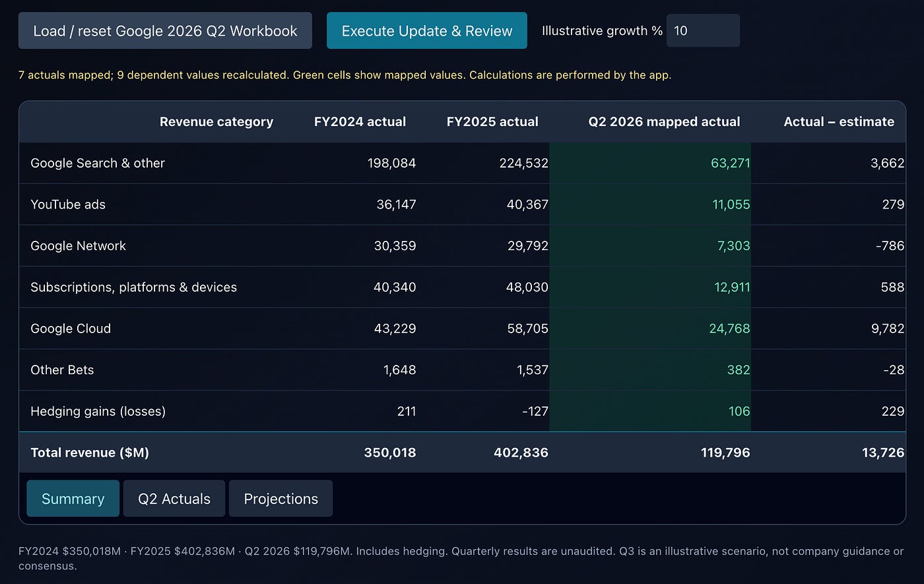Viewport: 924px width, 584px height.
Task: Select Google Cloud variance 9,782
Action: [x=888, y=328]
